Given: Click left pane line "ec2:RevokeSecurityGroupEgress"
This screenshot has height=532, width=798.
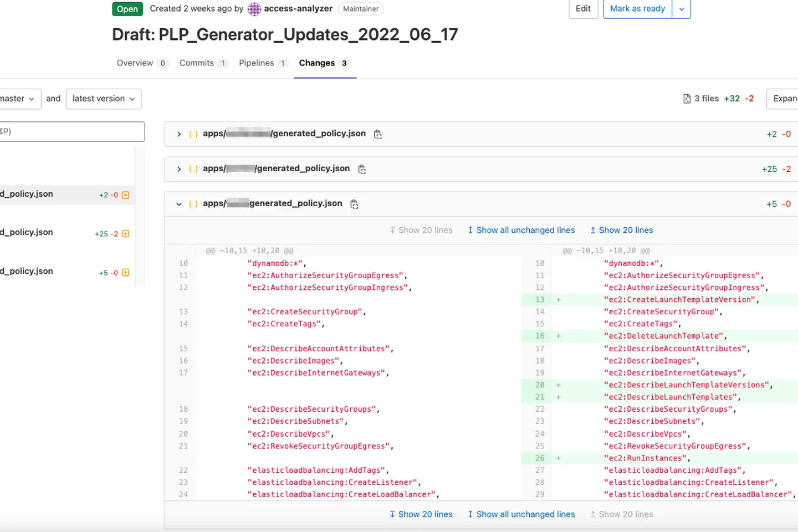Looking at the screenshot, I should (321, 446).
